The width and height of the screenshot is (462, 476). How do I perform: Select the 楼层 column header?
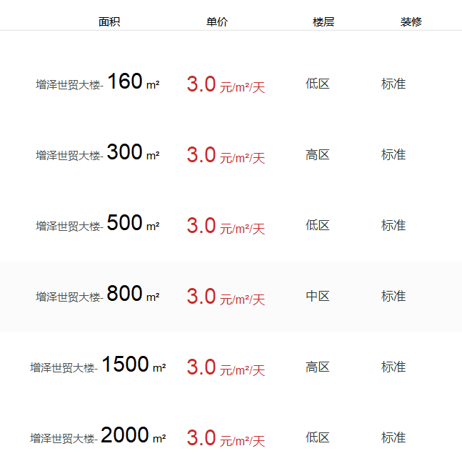[x=323, y=21]
